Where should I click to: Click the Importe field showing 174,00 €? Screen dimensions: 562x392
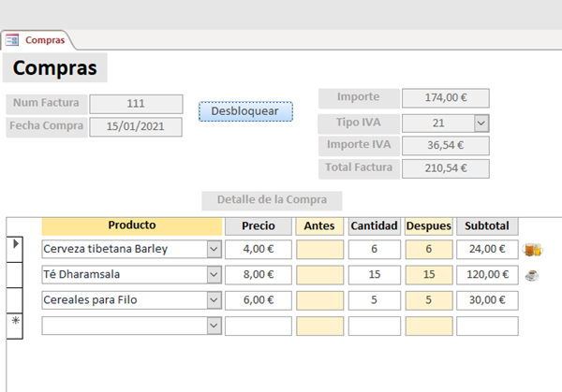[x=446, y=97]
